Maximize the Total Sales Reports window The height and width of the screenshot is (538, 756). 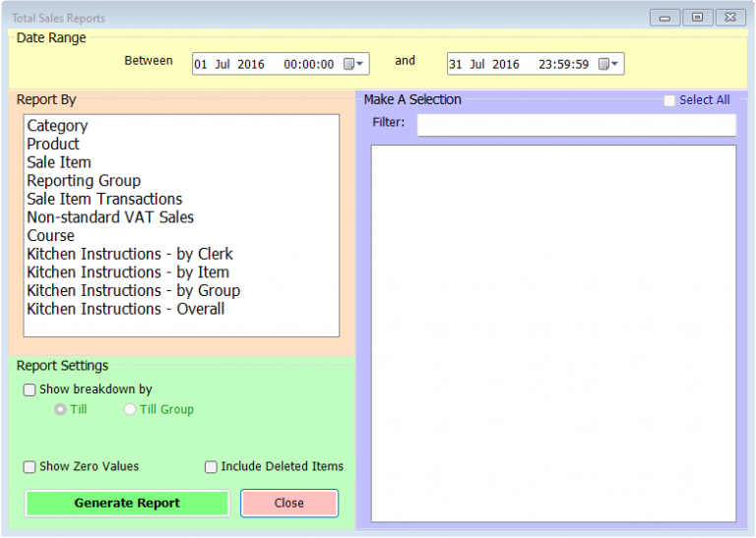coord(697,18)
